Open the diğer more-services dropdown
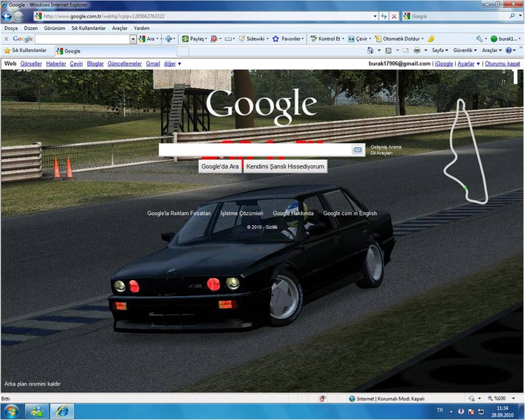This screenshot has height=420, width=525. coord(172,63)
